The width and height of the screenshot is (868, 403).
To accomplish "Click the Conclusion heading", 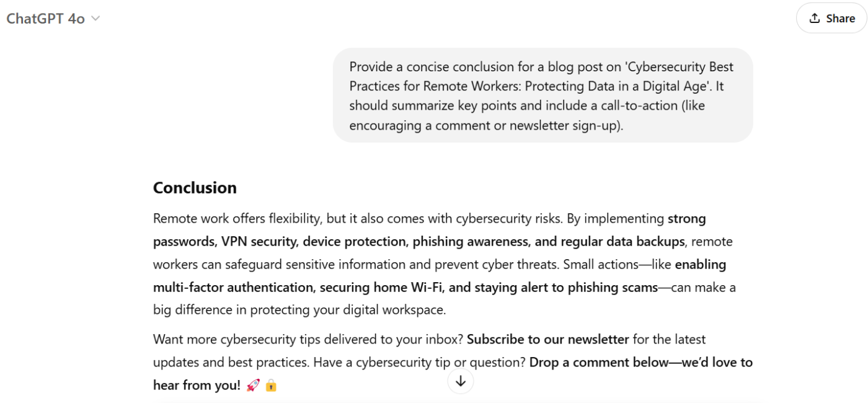I will click(195, 188).
